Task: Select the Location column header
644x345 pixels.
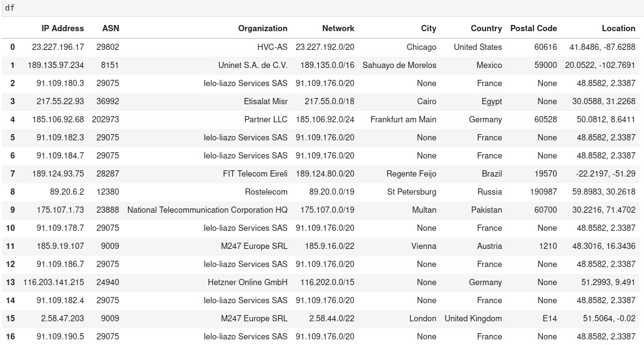Action: tap(618, 28)
